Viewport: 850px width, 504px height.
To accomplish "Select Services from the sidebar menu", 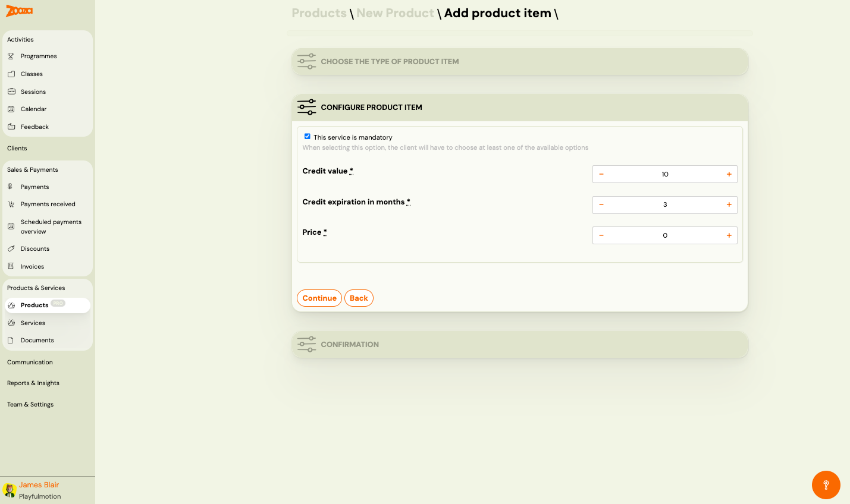I will pos(34,323).
